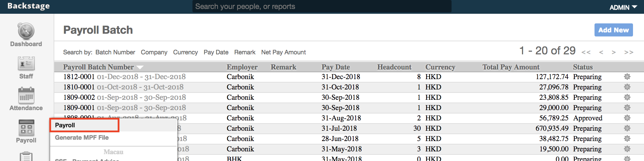Open gear menu for 31-Oct-2018 row

(627, 87)
